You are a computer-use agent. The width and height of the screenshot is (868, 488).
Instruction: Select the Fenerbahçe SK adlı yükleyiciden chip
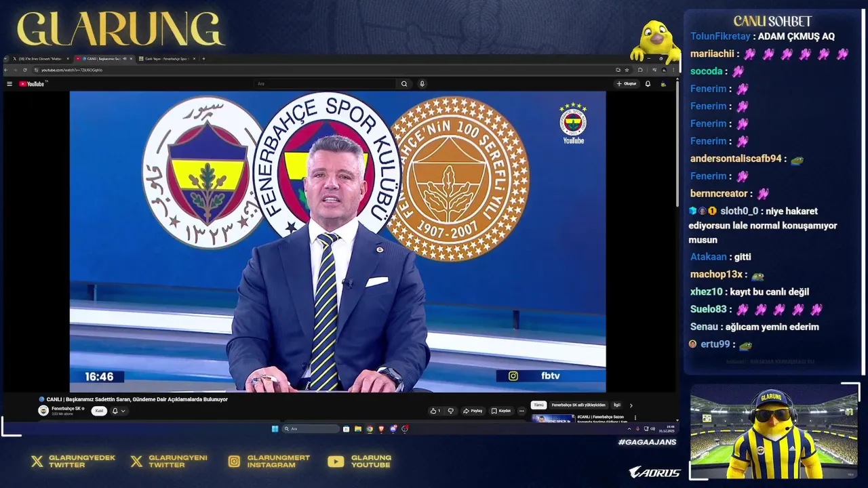click(x=578, y=405)
